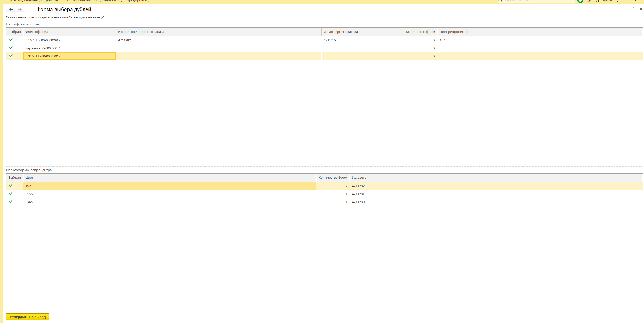Open favorites star icon
The height and width of the screenshot is (323, 644).
(x=598, y=1)
